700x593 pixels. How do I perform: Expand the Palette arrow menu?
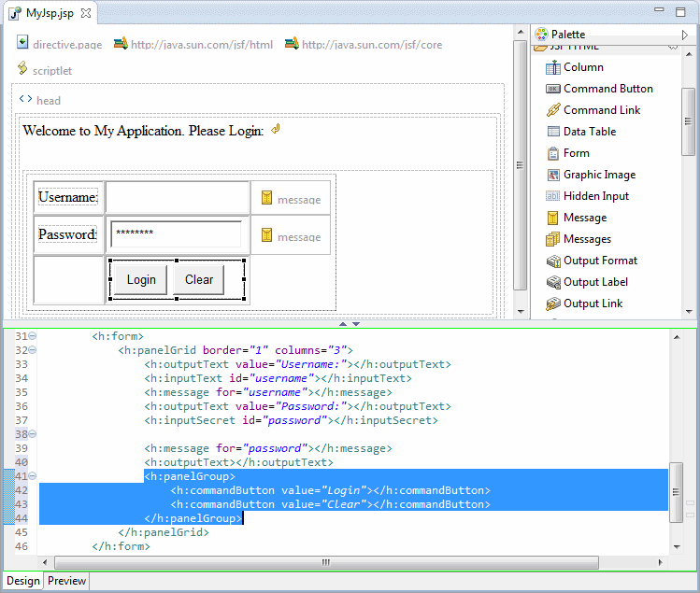(x=686, y=35)
